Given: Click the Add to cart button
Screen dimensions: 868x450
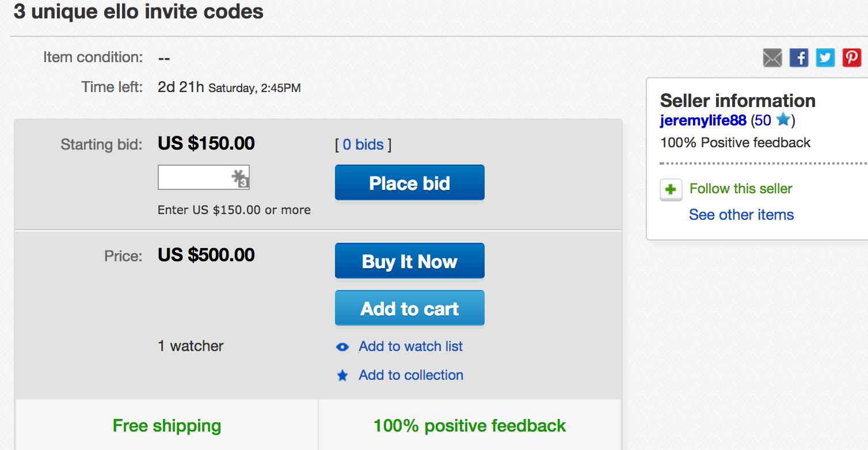Looking at the screenshot, I should pyautogui.click(x=409, y=308).
